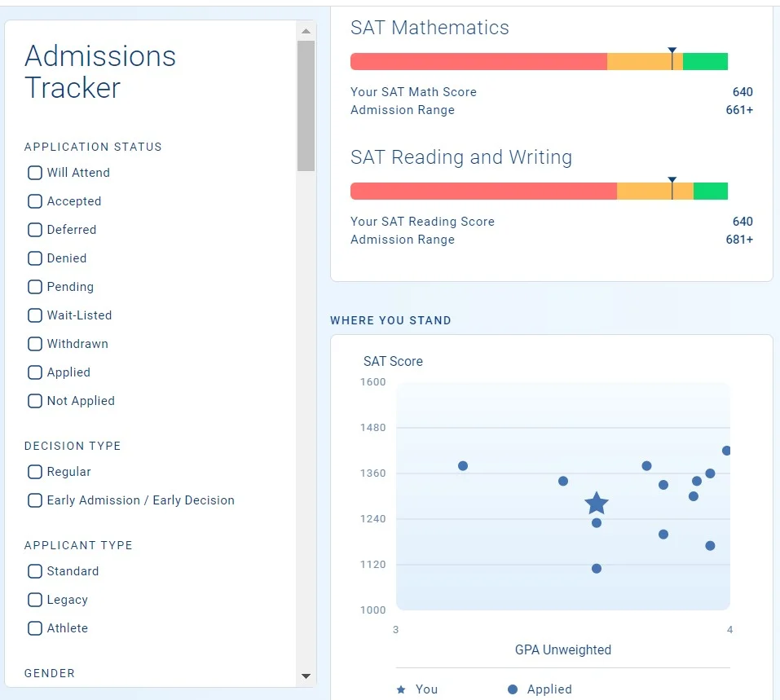Click the highest data point at chart right edge
Viewport: 780px width, 700px height.
(x=726, y=451)
